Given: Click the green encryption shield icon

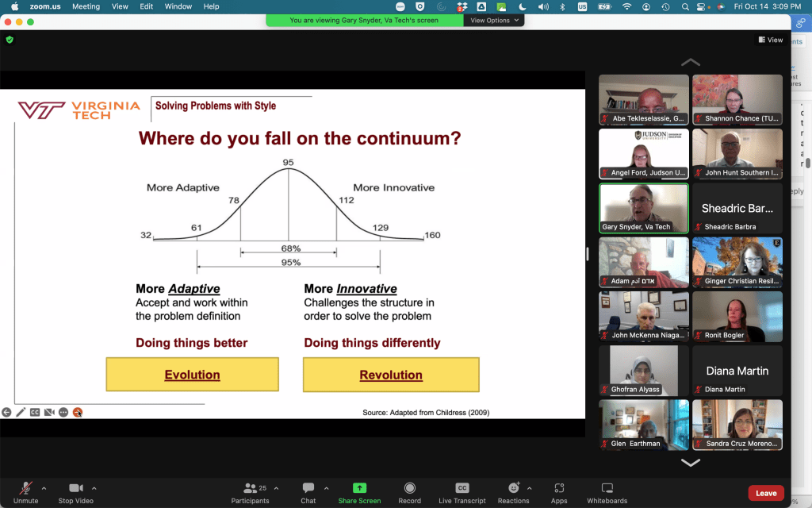Looking at the screenshot, I should [10, 39].
